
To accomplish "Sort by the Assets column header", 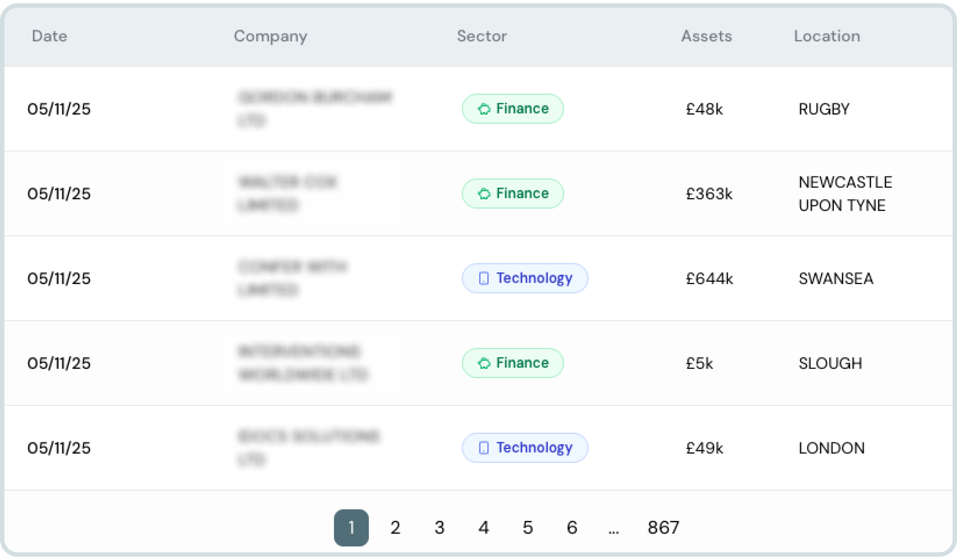I will tap(706, 36).
